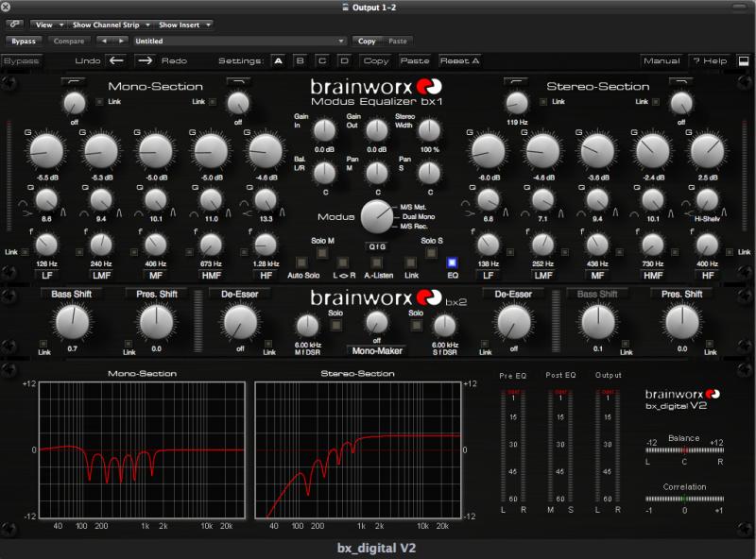Click the window-size icon beside Help

coord(745,60)
